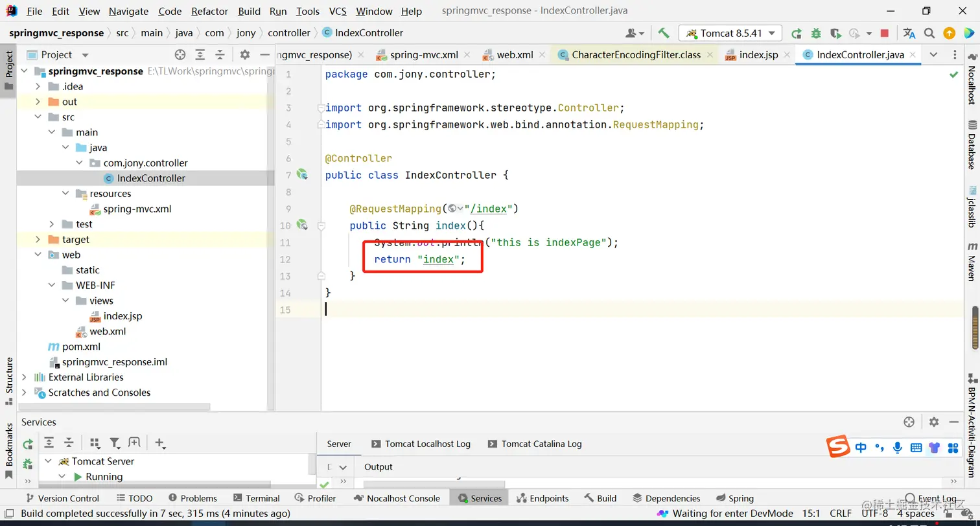Click the Debug bug icon in toolbar
Image resolution: width=980 pixels, height=526 pixels.
click(x=816, y=33)
